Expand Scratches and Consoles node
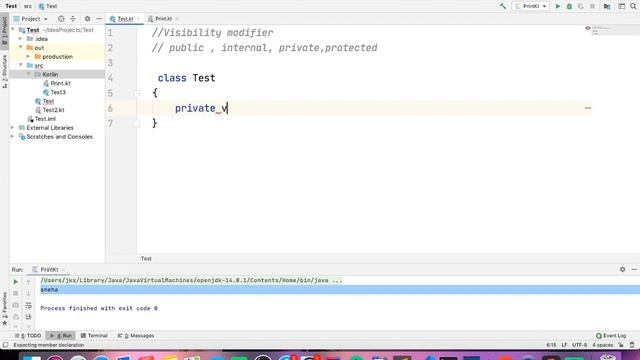The image size is (640, 360). click(13, 137)
